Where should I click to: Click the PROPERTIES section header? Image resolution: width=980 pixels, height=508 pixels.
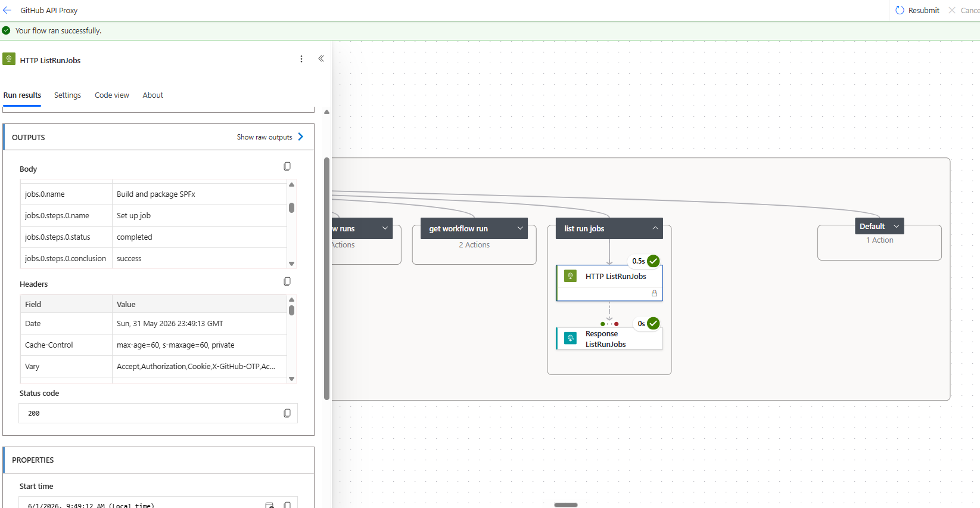point(158,460)
